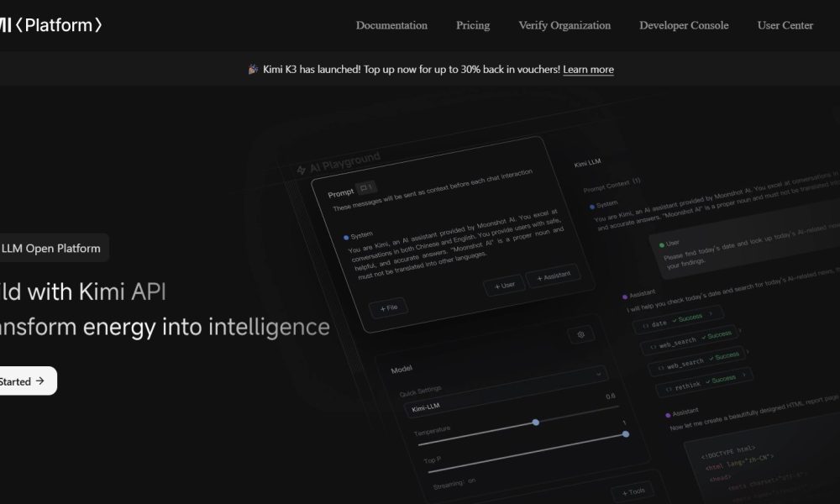Open the User Center

(x=785, y=25)
